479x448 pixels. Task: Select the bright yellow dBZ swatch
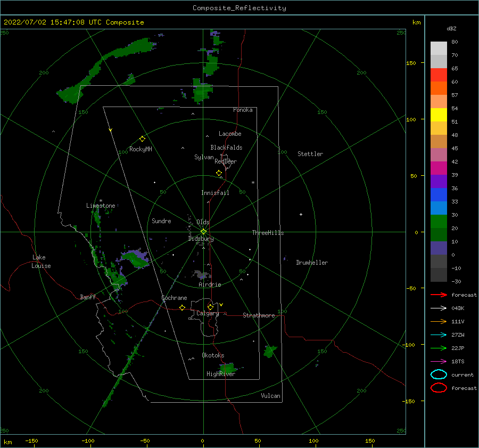pyautogui.click(x=439, y=115)
